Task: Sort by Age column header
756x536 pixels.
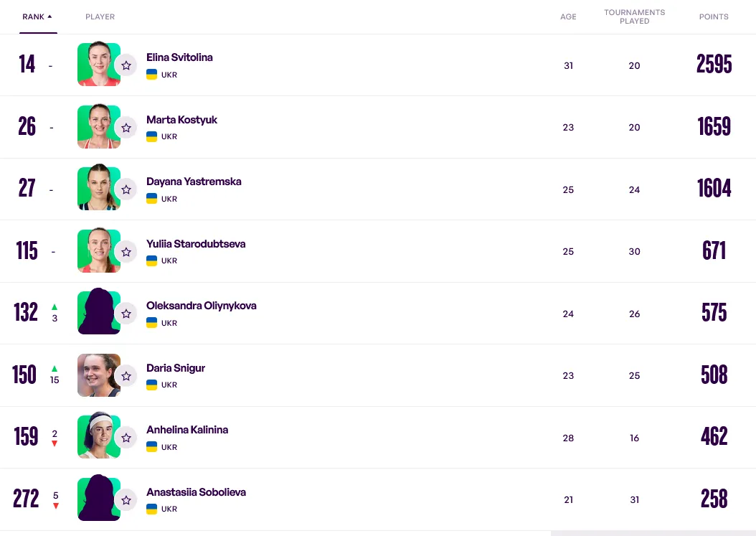Action: [x=568, y=17]
